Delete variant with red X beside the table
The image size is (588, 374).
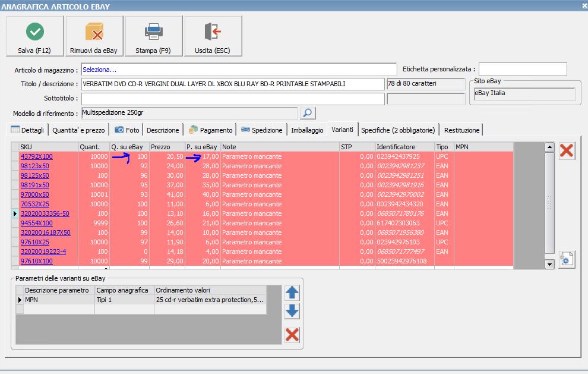tap(567, 150)
